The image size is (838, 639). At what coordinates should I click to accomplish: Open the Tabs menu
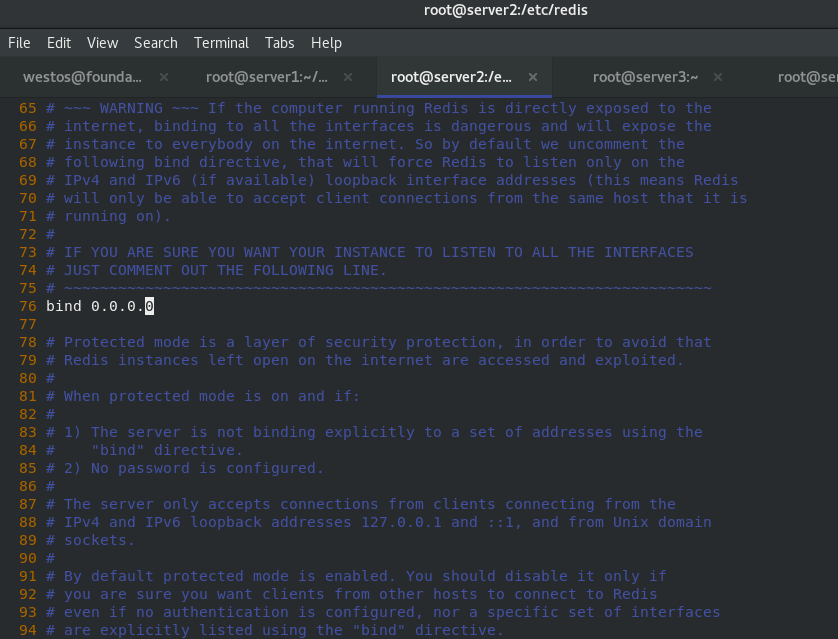[x=280, y=43]
